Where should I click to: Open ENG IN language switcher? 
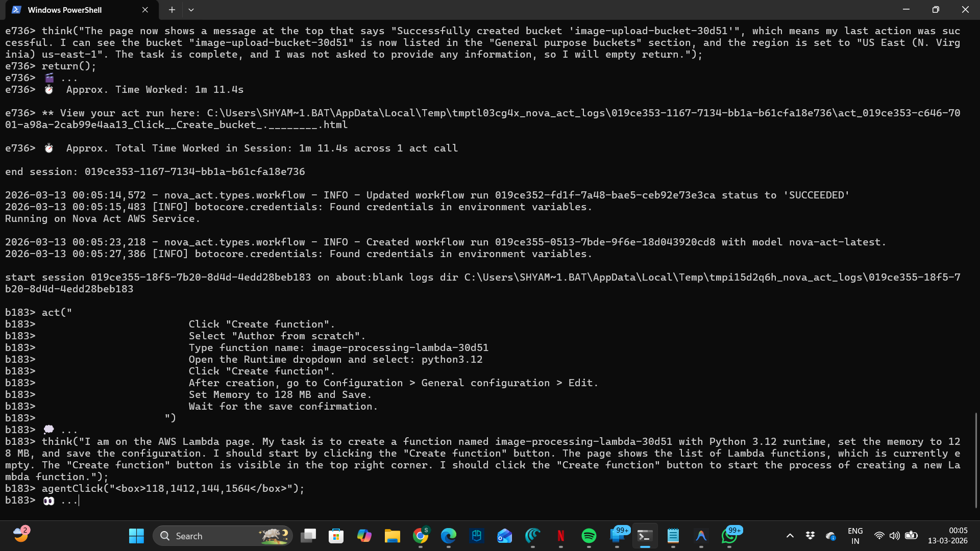(855, 536)
